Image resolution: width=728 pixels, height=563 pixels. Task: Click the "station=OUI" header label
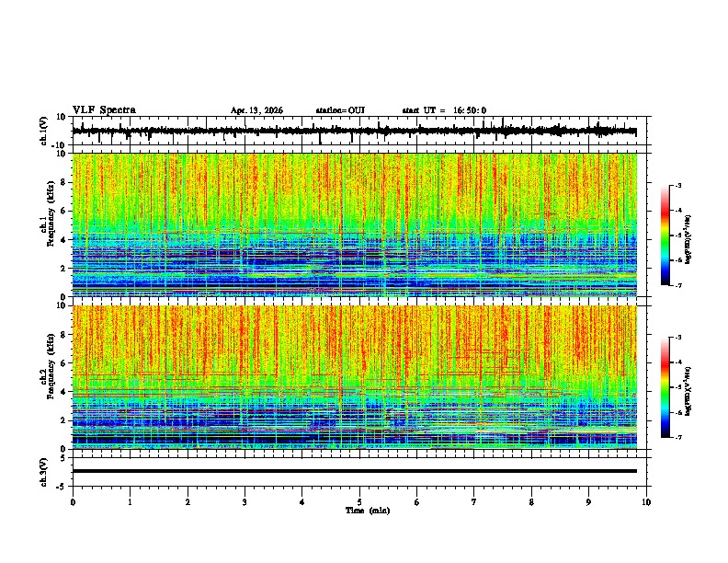[340, 110]
